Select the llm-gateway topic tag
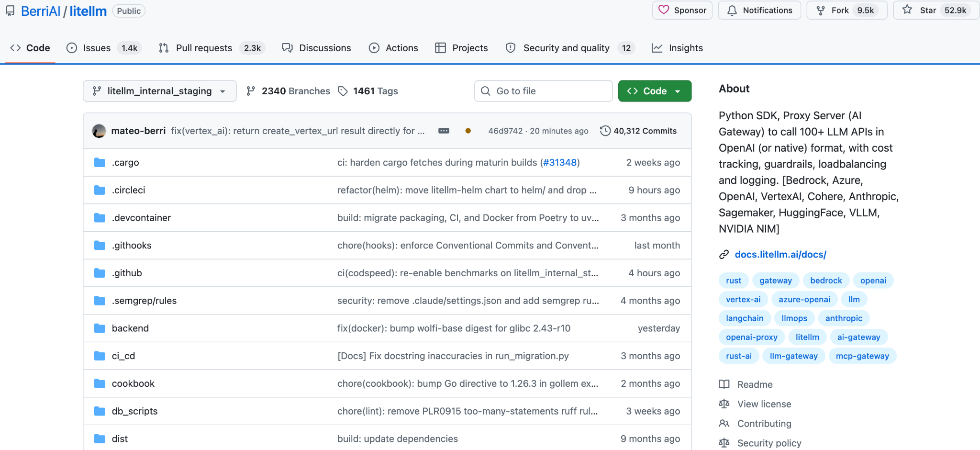Viewport: 980px width, 450px height. [793, 356]
